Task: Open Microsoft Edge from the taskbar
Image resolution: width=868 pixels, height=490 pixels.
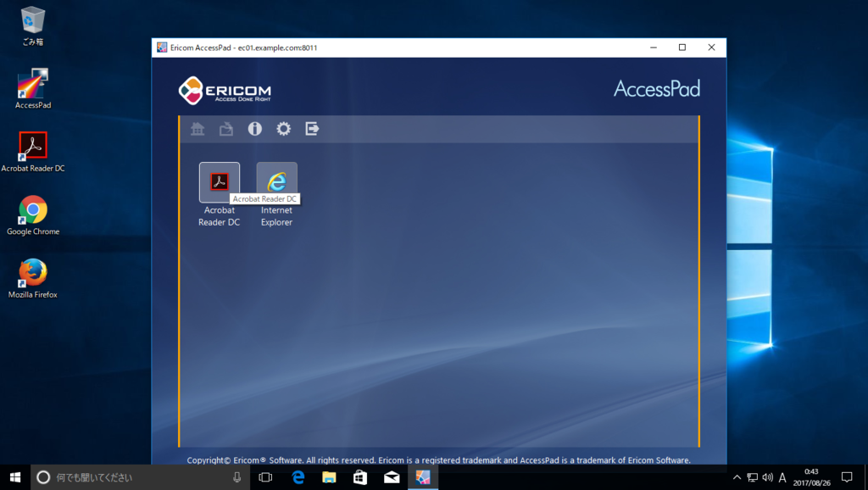Action: (298, 477)
